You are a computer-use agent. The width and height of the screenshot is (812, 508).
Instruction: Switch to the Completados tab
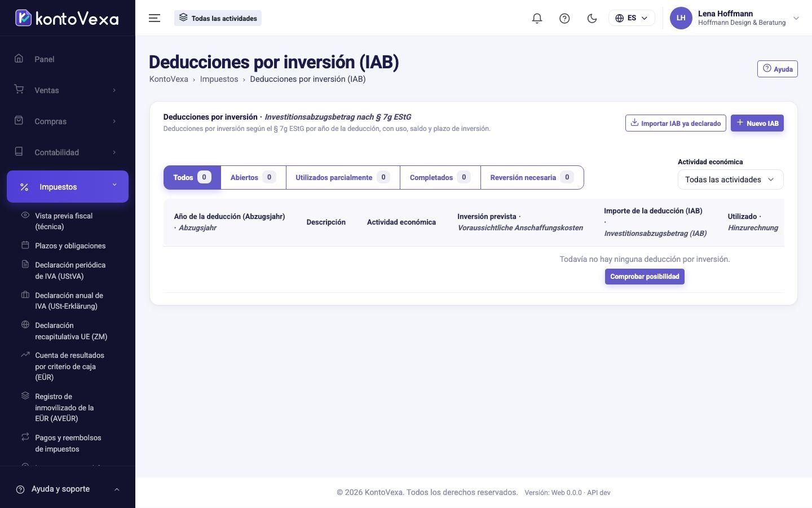pyautogui.click(x=440, y=177)
